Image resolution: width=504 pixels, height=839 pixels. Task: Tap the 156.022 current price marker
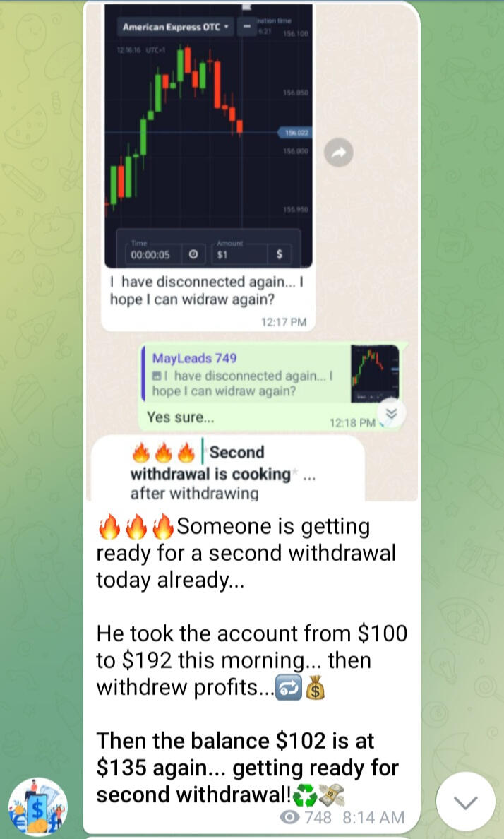tap(294, 132)
